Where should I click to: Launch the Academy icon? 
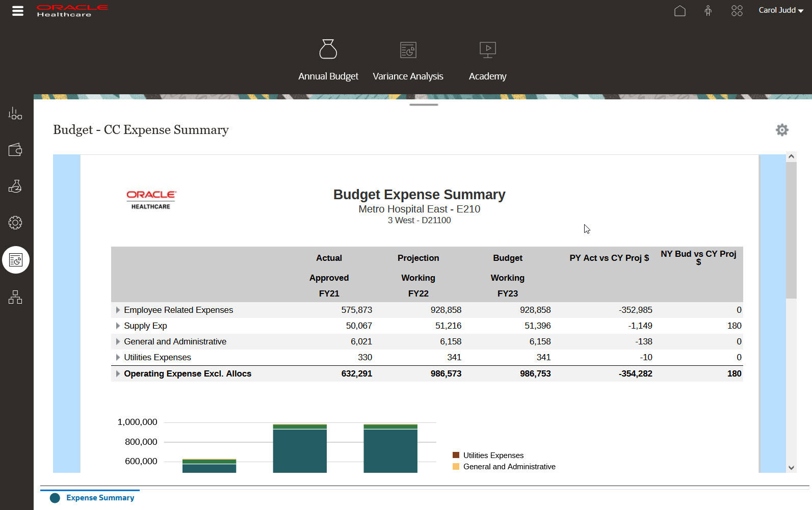pyautogui.click(x=487, y=50)
